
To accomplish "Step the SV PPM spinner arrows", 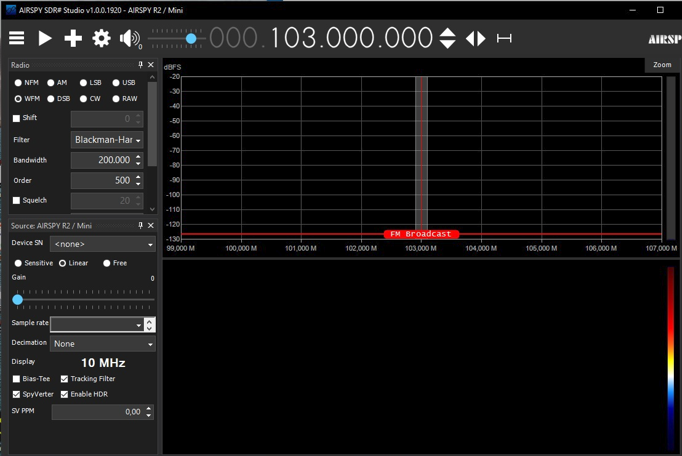I will (149, 412).
